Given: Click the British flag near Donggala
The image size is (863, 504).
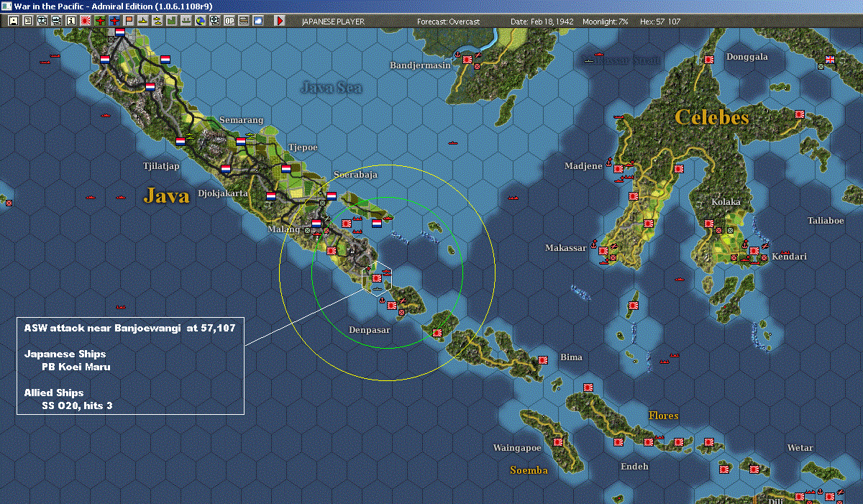Looking at the screenshot, I should click(830, 60).
